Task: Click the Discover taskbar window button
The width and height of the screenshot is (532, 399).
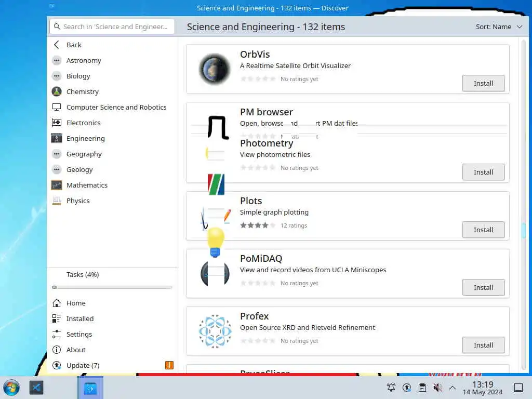Action: click(x=90, y=388)
